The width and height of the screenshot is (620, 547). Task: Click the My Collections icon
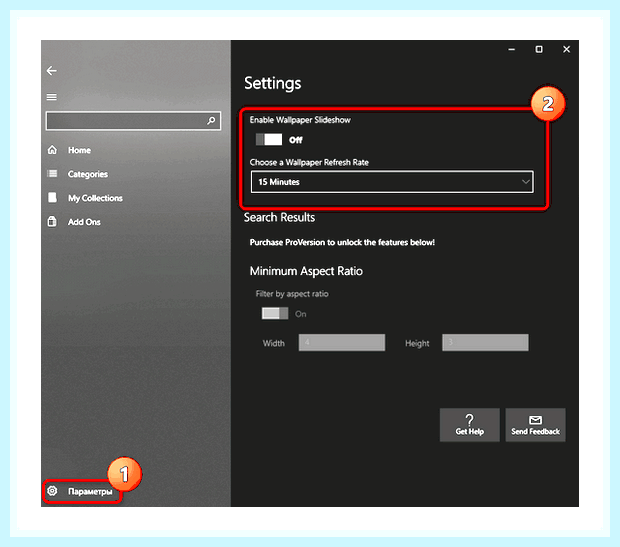pyautogui.click(x=52, y=197)
